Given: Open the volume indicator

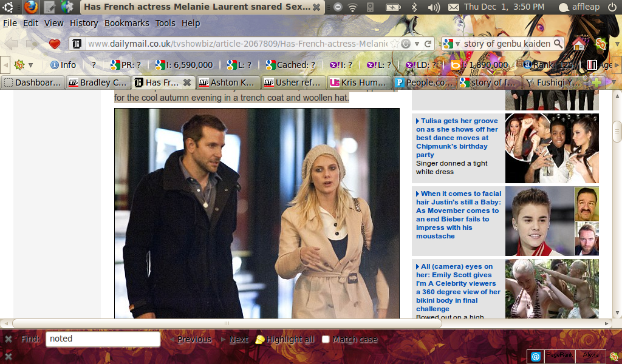Looking at the screenshot, I should click(434, 7).
